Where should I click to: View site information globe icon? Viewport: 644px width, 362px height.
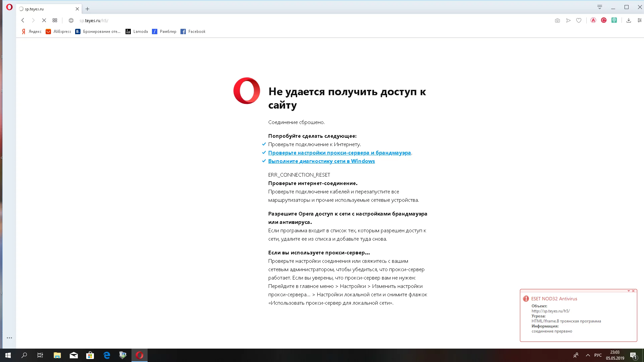(x=71, y=20)
